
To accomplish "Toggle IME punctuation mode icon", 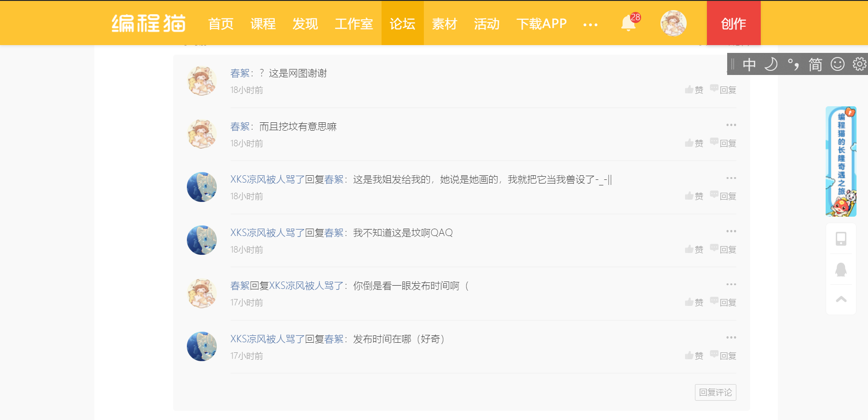I will (x=793, y=64).
